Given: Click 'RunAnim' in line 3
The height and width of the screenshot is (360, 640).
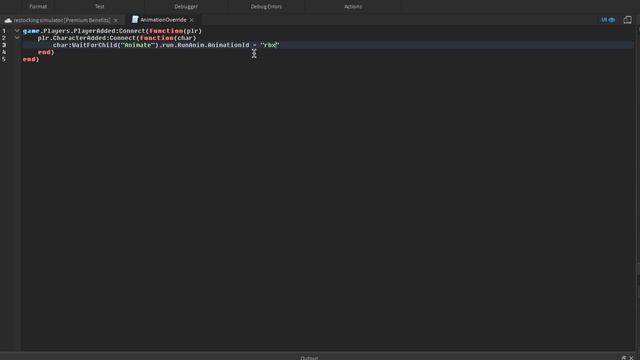Looking at the screenshot, I should click(x=191, y=45).
